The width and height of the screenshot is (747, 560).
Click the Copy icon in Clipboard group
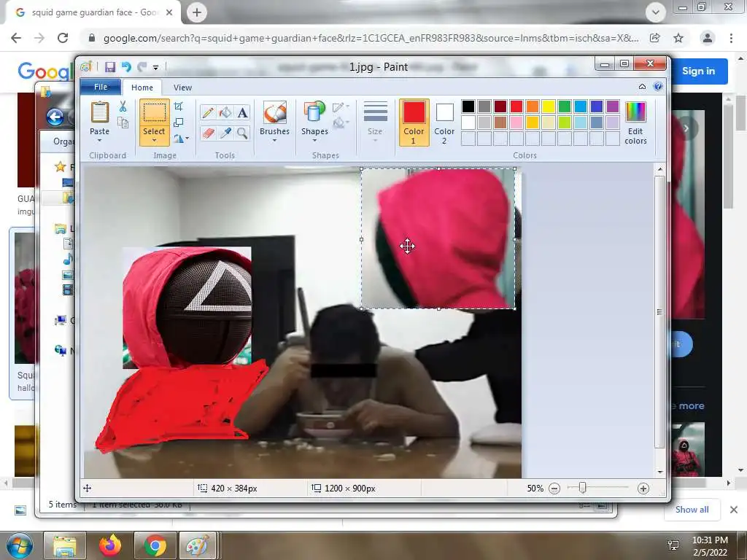tap(123, 122)
